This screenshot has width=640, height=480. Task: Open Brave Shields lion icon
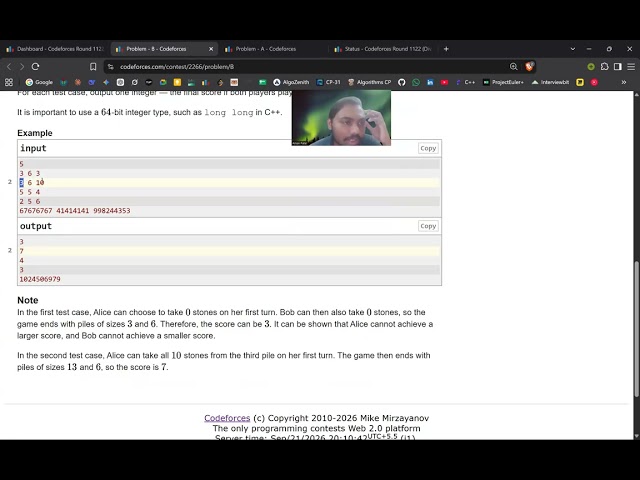(x=529, y=67)
